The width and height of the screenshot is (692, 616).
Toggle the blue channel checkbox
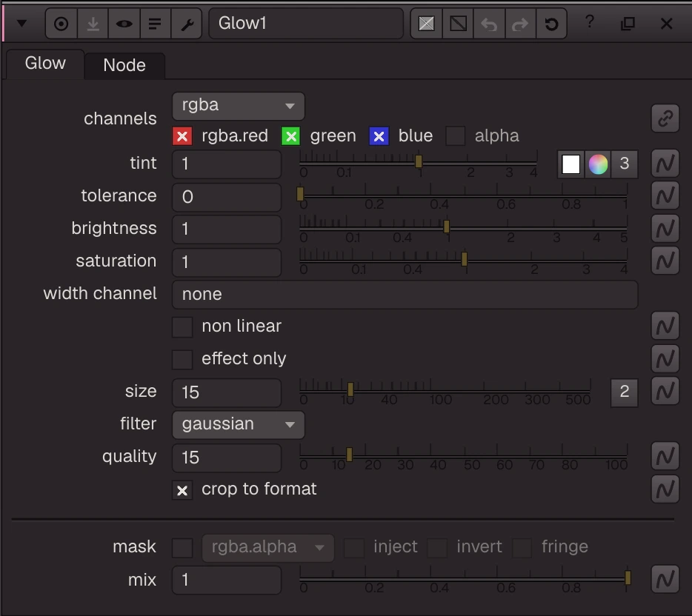(x=379, y=135)
